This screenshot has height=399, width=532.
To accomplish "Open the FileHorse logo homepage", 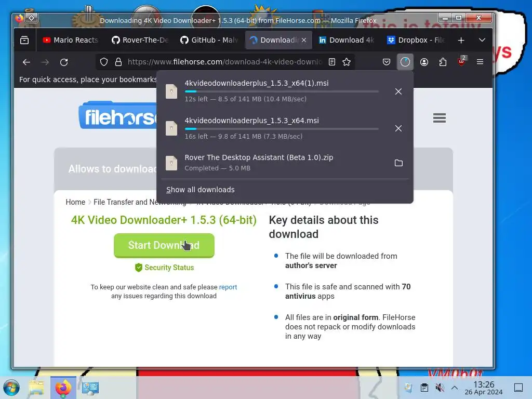I will pos(118,115).
